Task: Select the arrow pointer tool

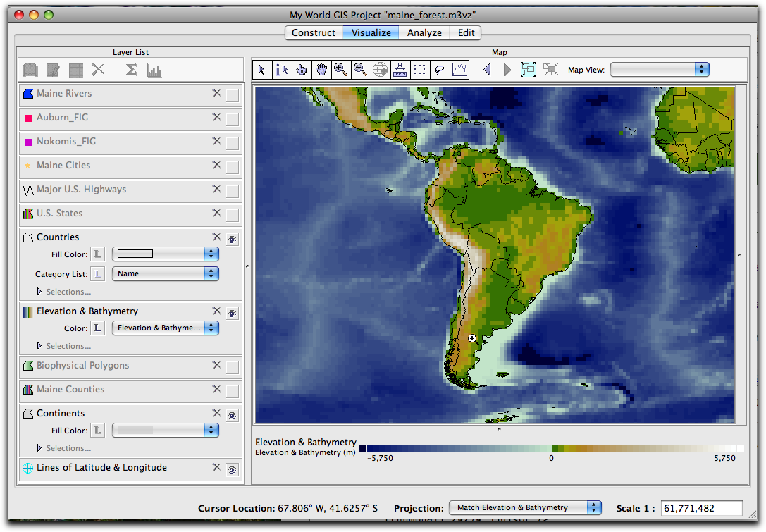Action: (262, 70)
